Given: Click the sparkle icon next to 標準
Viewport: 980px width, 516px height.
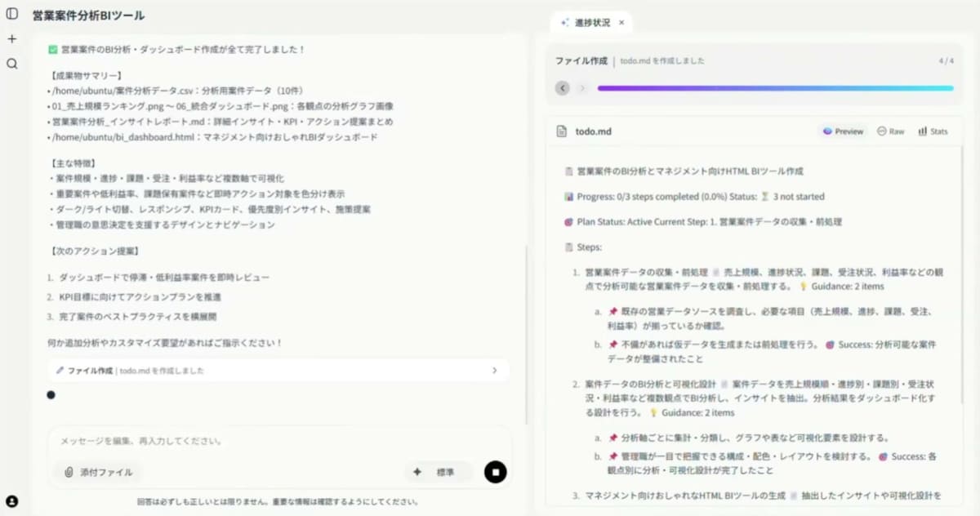Looking at the screenshot, I should point(416,472).
